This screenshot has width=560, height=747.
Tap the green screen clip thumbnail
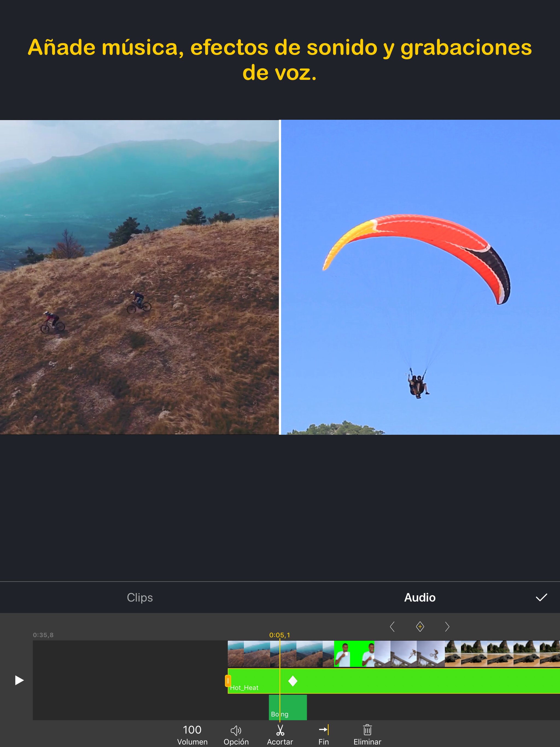click(x=354, y=654)
